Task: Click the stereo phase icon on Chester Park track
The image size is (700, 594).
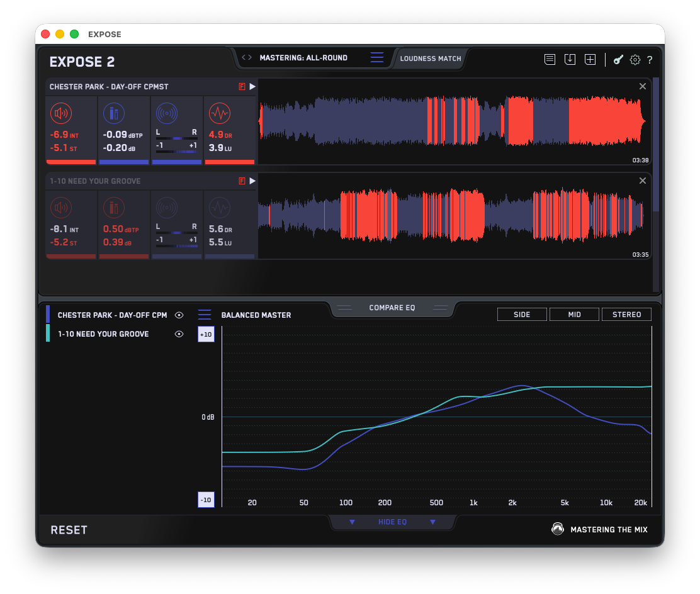Action: [167, 113]
